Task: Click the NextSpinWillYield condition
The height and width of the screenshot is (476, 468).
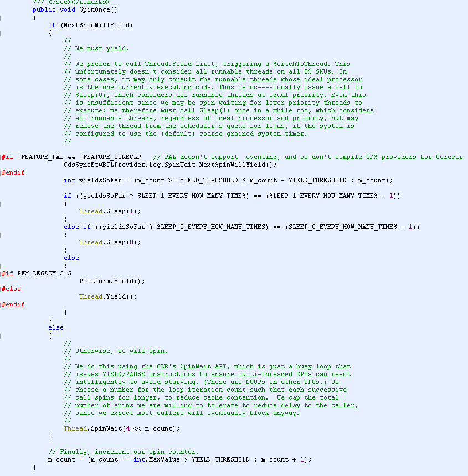Action: coord(96,25)
